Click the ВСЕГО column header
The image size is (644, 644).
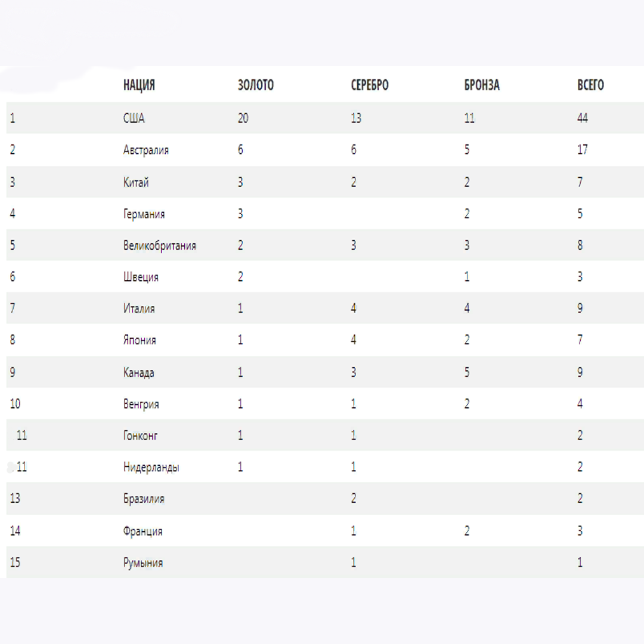click(590, 85)
